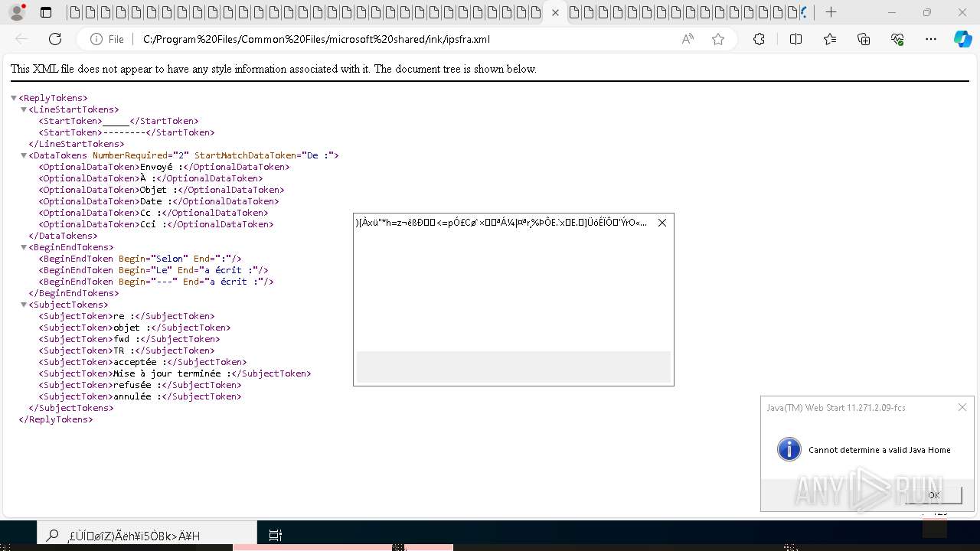
Task: Click the 're :' SubjectToken line
Action: 126,316
